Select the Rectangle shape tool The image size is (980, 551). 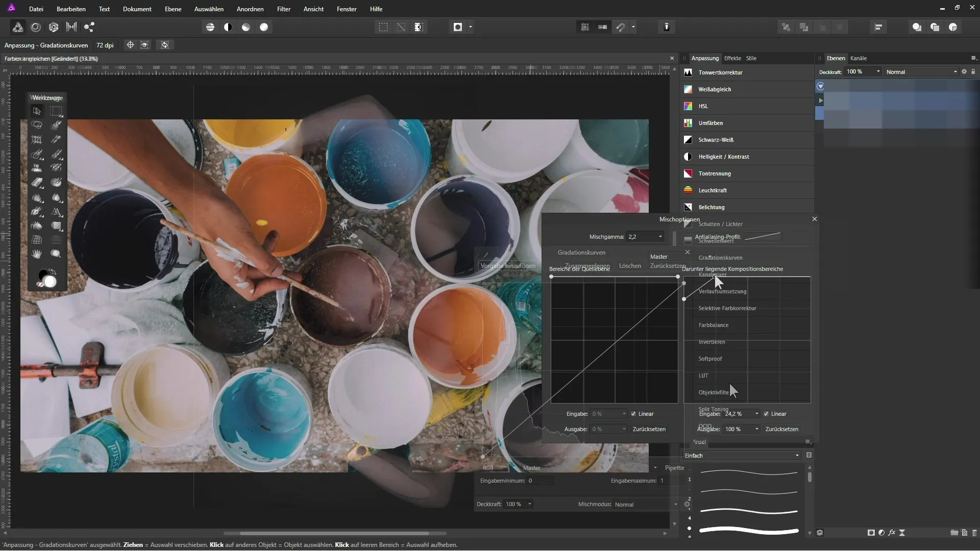pyautogui.click(x=56, y=226)
